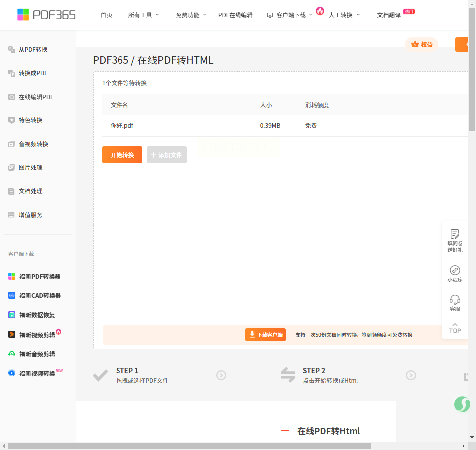The image size is (476, 450).
Task: Click the 添加文件 button
Action: pos(167,155)
